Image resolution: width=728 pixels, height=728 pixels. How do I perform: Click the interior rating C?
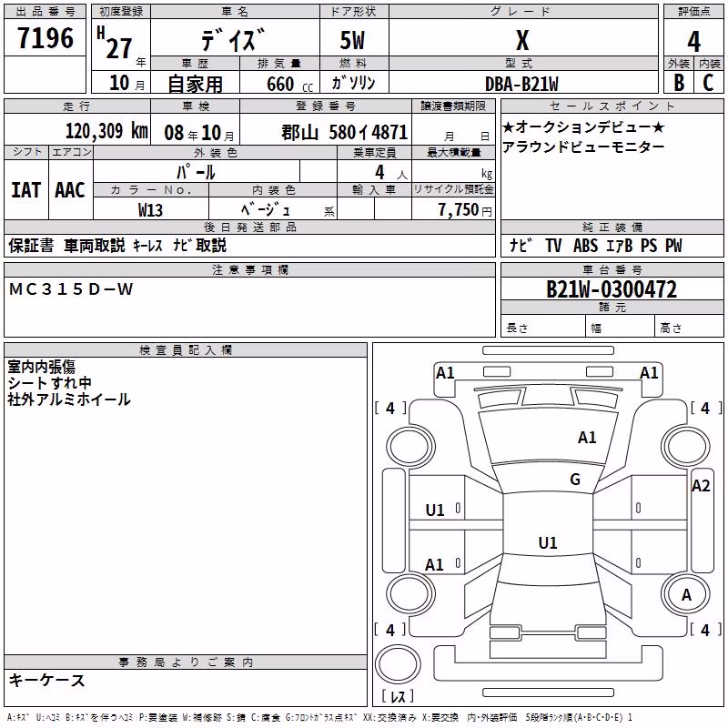coord(708,83)
